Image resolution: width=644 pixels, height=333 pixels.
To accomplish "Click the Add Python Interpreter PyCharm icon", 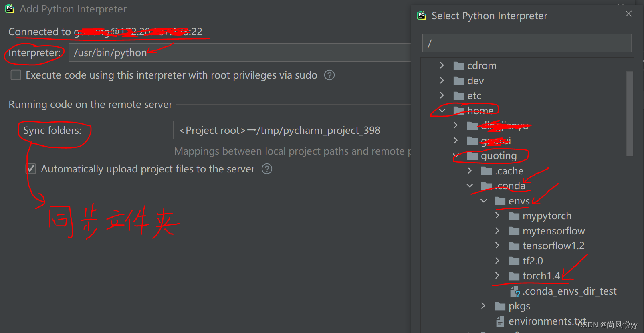I will click(x=10, y=9).
